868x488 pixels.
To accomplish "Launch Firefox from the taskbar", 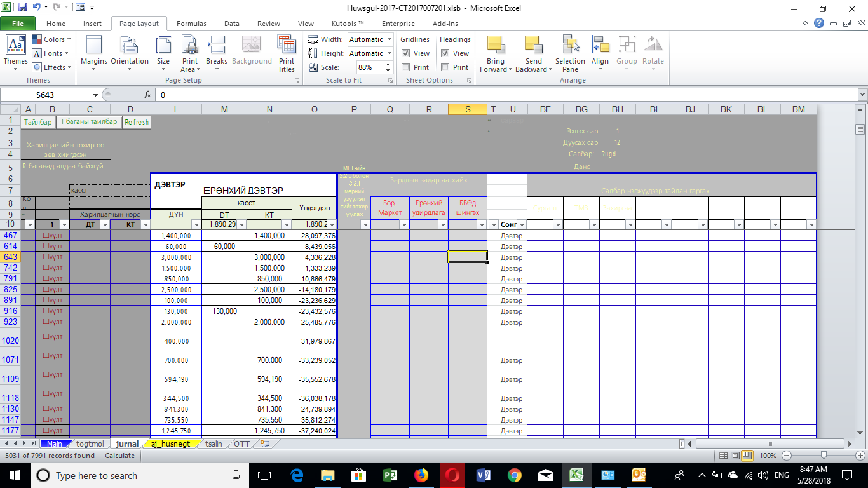I will coord(421,475).
